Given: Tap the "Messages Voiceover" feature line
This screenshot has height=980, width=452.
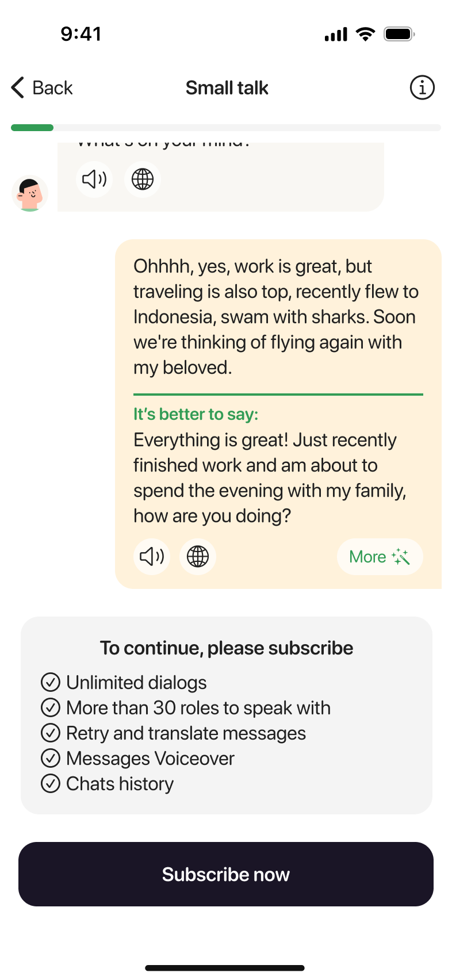Looking at the screenshot, I should [x=150, y=759].
